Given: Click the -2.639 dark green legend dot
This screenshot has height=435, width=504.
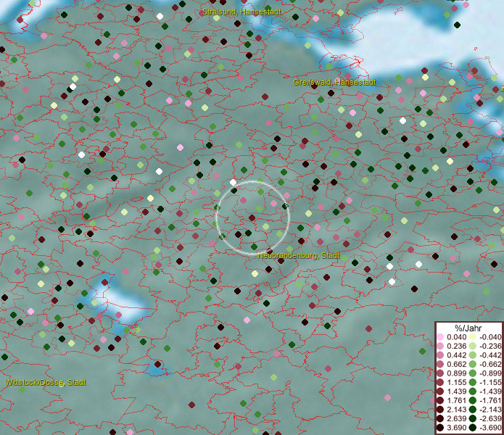Looking at the screenshot, I should pos(473,418).
